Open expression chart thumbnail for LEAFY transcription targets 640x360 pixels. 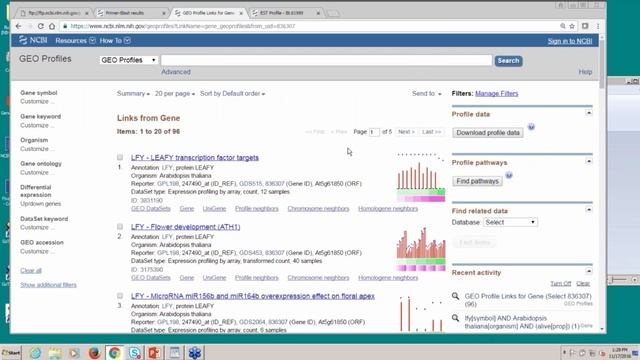click(421, 178)
